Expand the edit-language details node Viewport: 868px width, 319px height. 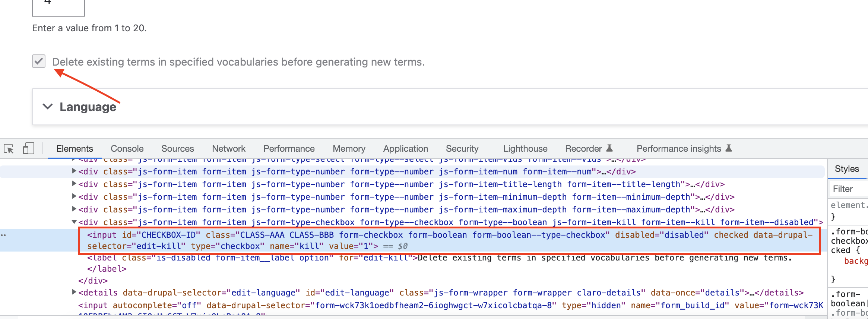pyautogui.click(x=74, y=293)
